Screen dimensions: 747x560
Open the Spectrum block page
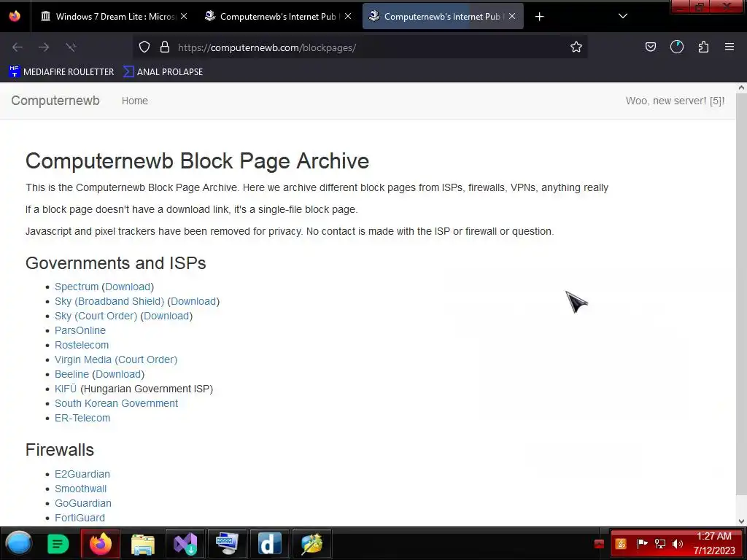tap(77, 287)
